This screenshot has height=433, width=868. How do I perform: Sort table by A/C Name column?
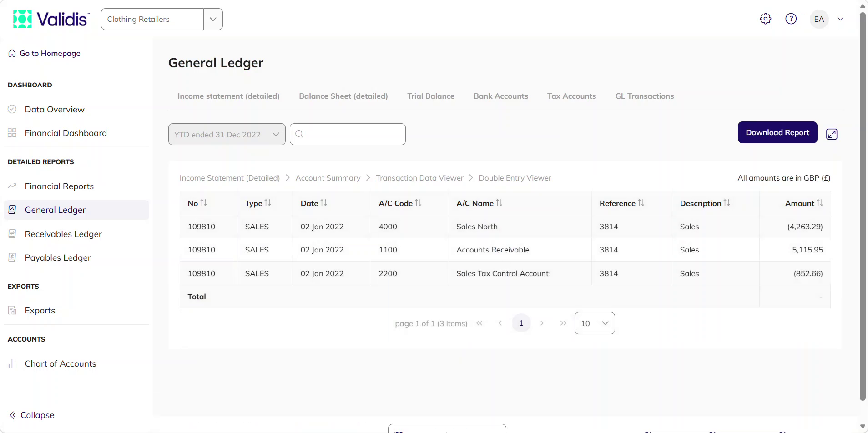(x=499, y=203)
